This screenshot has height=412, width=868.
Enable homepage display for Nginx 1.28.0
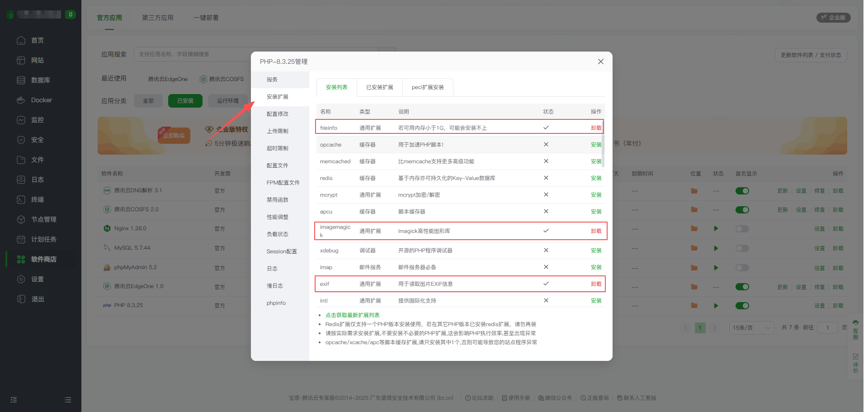click(x=742, y=229)
